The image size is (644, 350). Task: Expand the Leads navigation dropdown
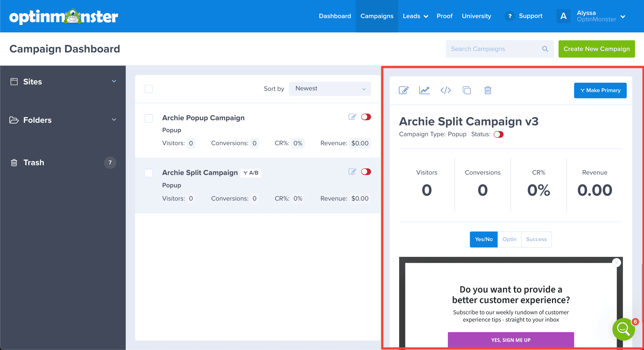(x=415, y=16)
